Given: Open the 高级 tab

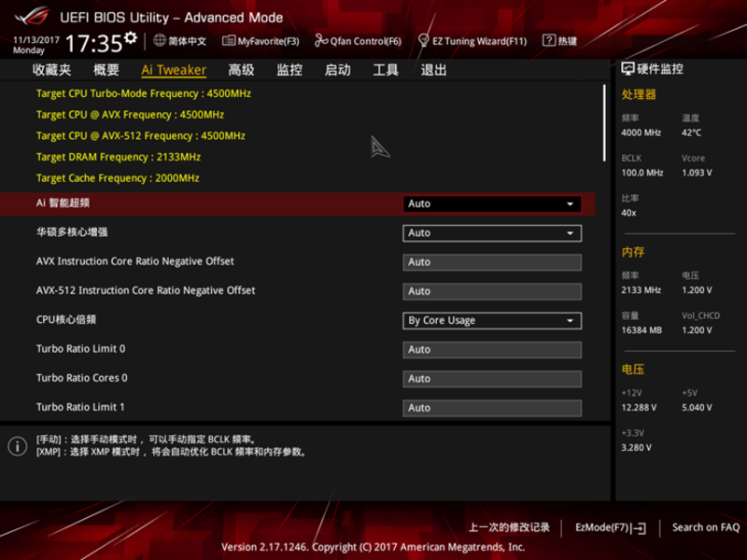Looking at the screenshot, I should (241, 70).
